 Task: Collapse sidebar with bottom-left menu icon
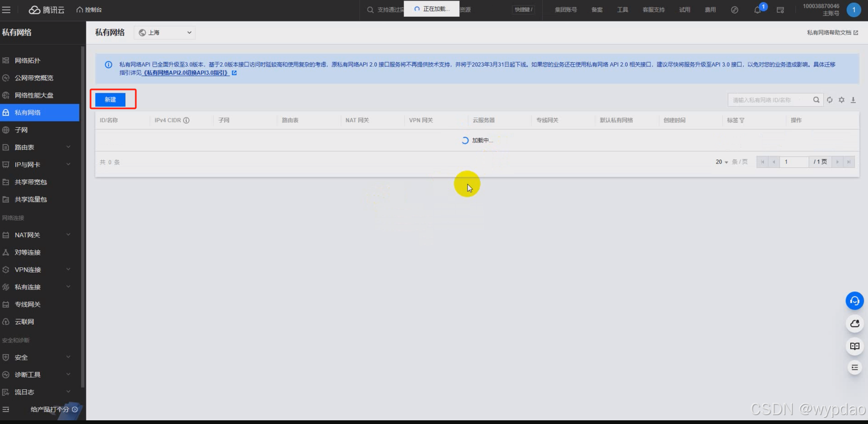point(6,409)
